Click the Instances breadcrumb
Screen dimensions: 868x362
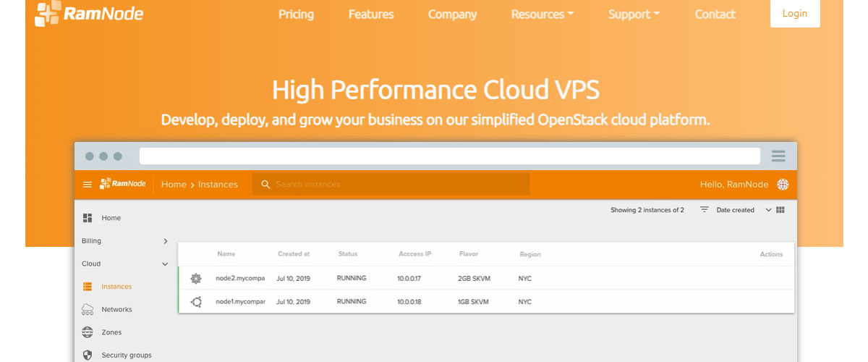point(218,185)
